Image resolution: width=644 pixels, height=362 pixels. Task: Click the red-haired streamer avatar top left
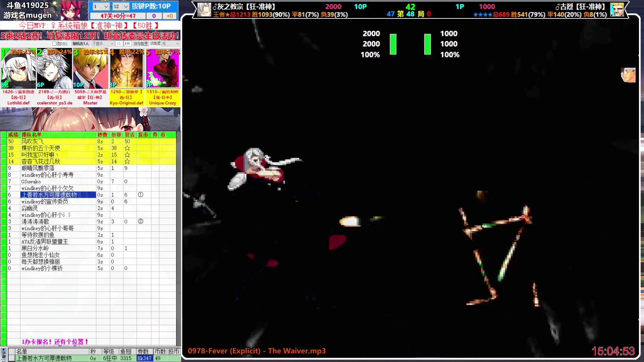tap(70, 10)
